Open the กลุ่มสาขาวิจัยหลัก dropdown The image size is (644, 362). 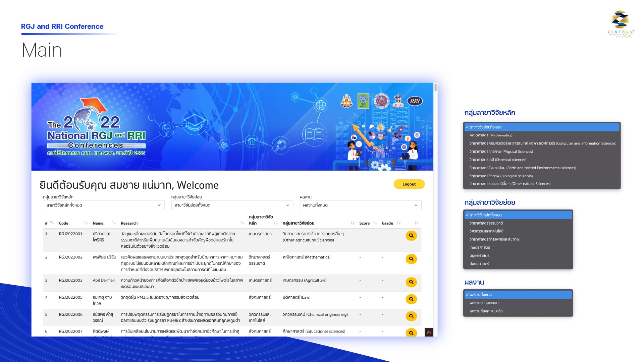[x=104, y=205]
